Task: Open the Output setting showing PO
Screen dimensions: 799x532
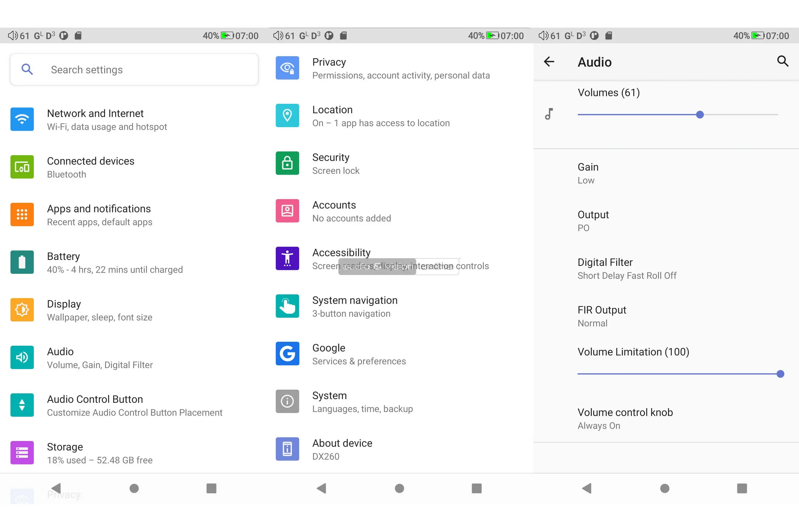Action: [593, 221]
